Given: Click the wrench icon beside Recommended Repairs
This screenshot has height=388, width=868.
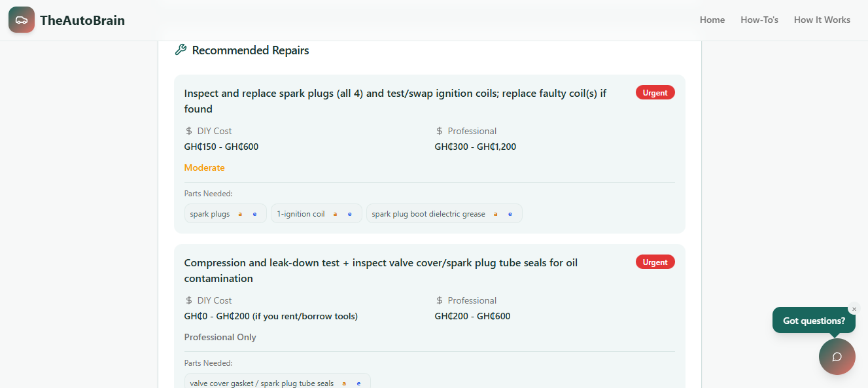Looking at the screenshot, I should 181,50.
